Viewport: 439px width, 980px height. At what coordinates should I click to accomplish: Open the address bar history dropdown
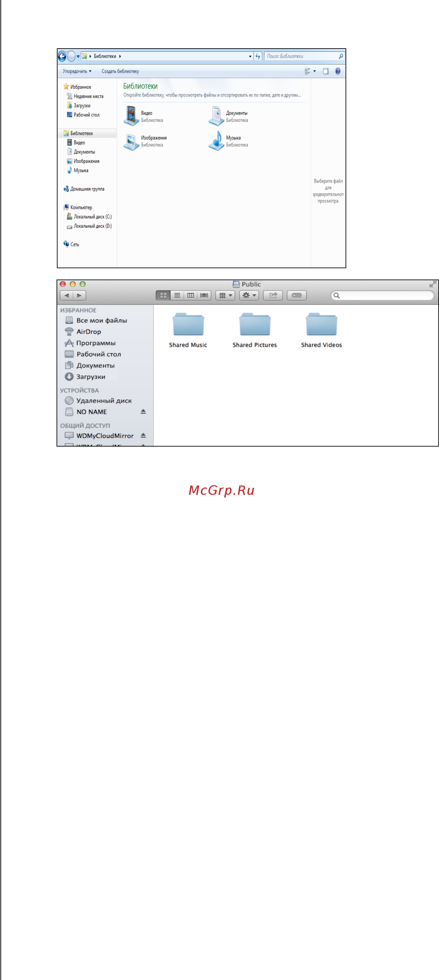tap(250, 56)
